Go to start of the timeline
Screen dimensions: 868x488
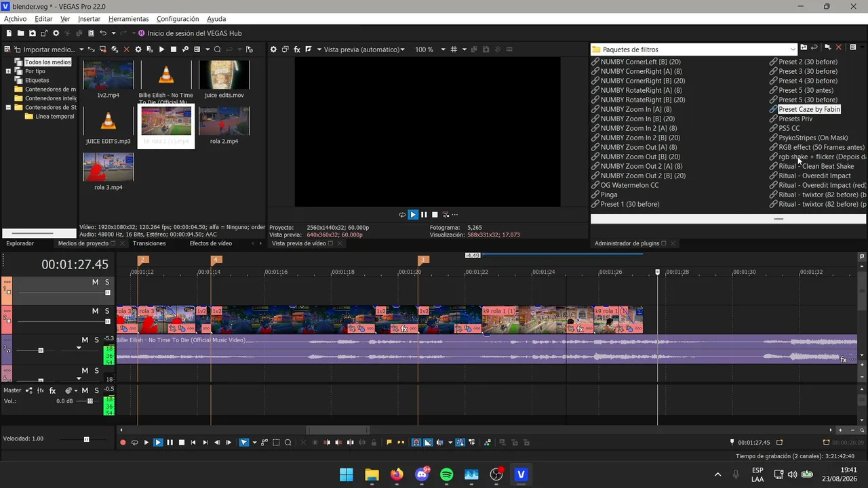[193, 443]
